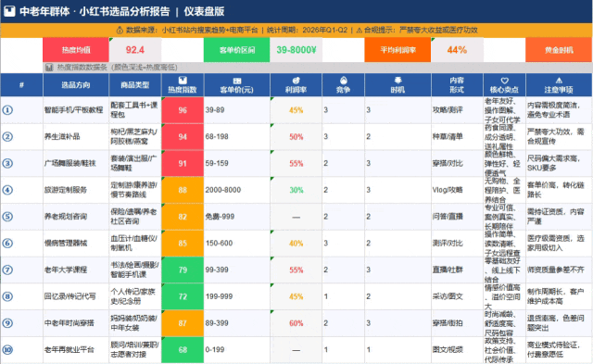Viewport: 593px width, 364px height.
Task: Click the data source icon before 数据来源
Action: point(120,31)
